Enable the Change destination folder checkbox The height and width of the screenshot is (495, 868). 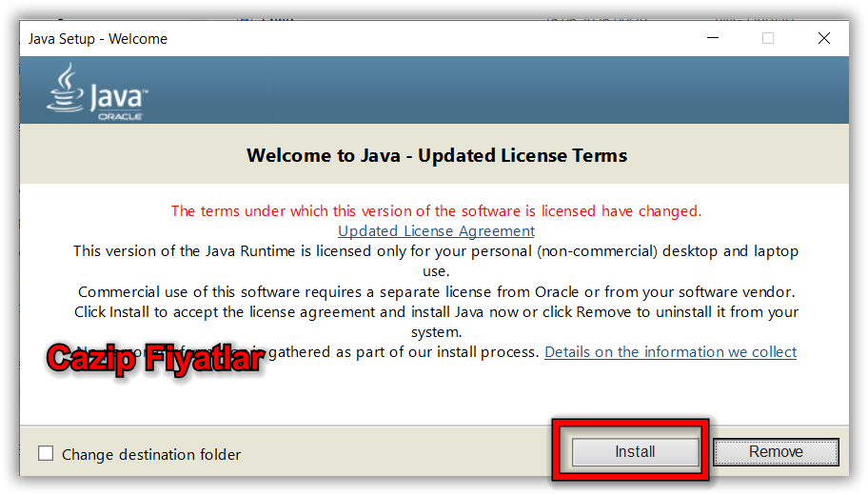coord(46,453)
